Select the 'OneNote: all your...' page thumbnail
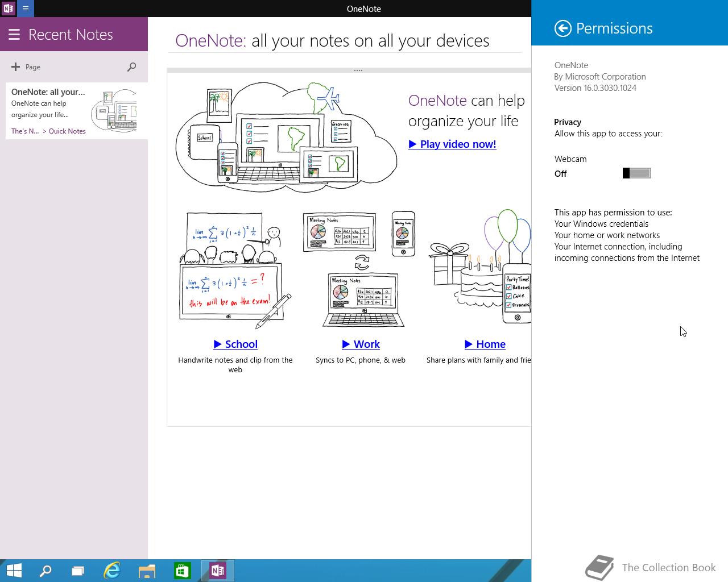The width and height of the screenshot is (728, 582). tap(77, 111)
